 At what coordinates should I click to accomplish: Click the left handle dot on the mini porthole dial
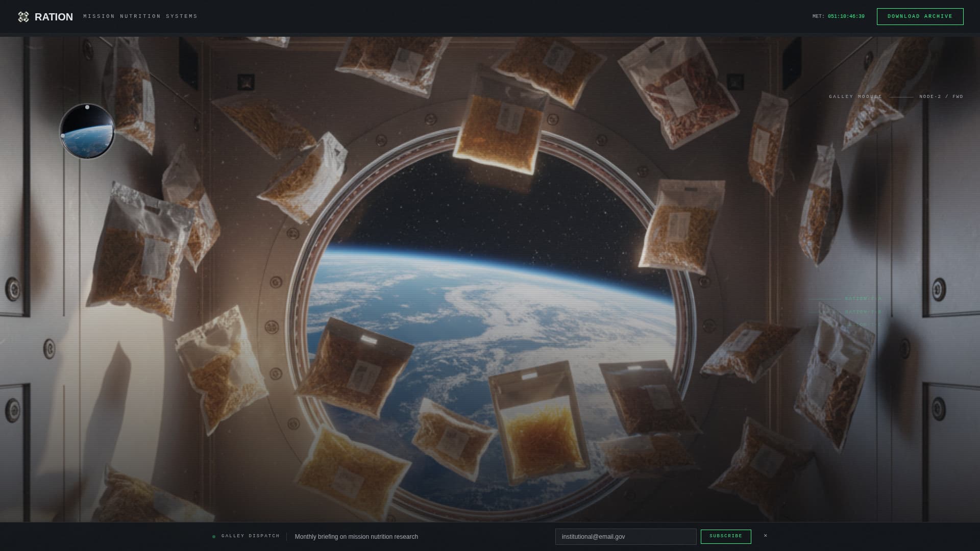pos(63,136)
